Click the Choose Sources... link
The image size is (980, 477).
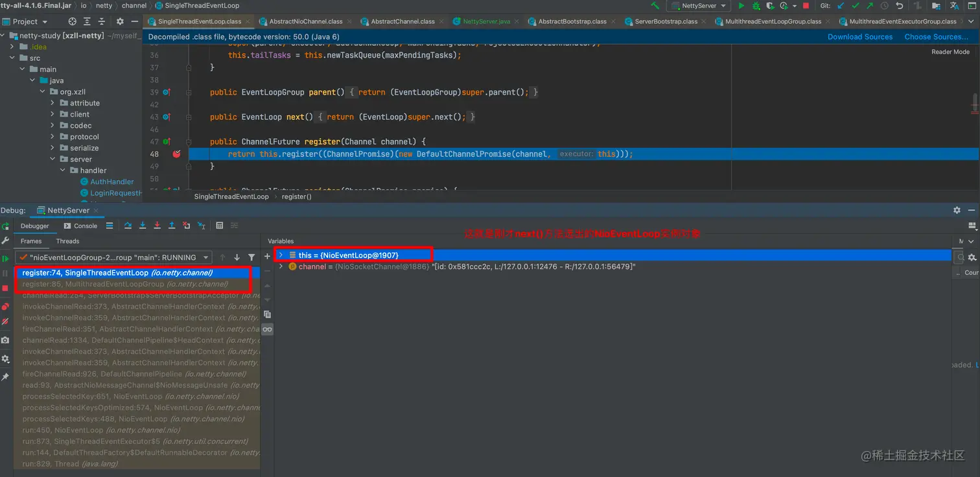tap(937, 37)
